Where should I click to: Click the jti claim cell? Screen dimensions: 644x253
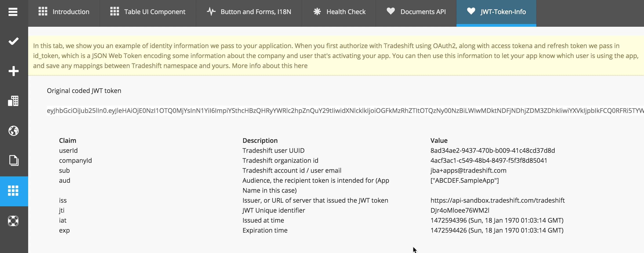point(62,210)
